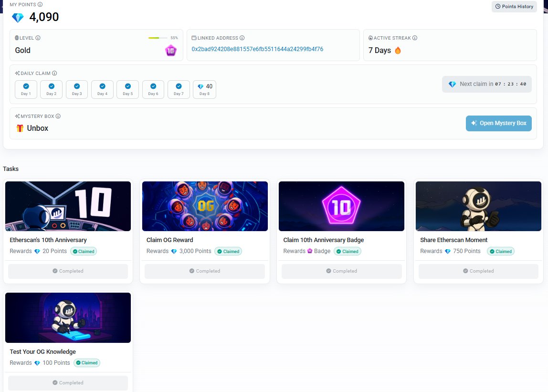
Task: Open linked address 0x2bad9242...b4f76
Action: (257, 49)
